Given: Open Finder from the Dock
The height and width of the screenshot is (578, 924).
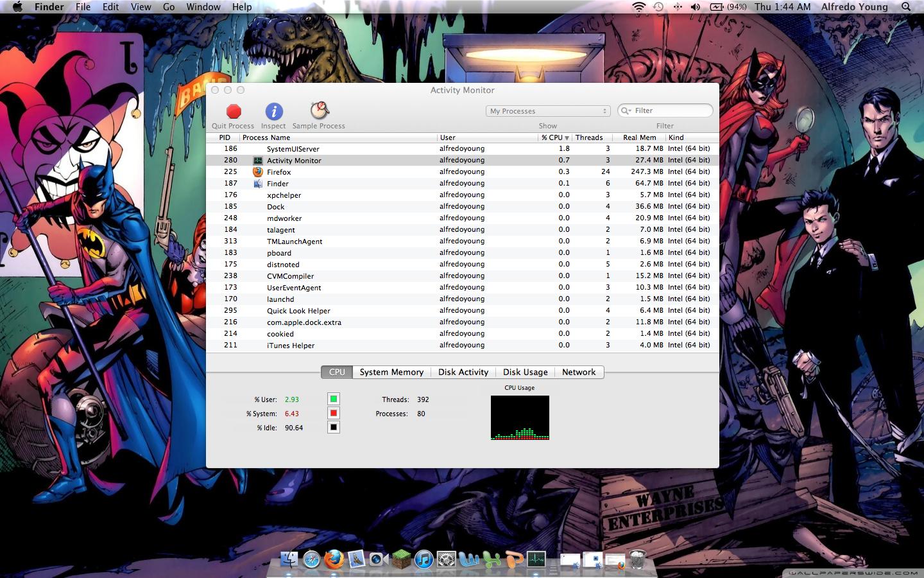Looking at the screenshot, I should click(290, 559).
